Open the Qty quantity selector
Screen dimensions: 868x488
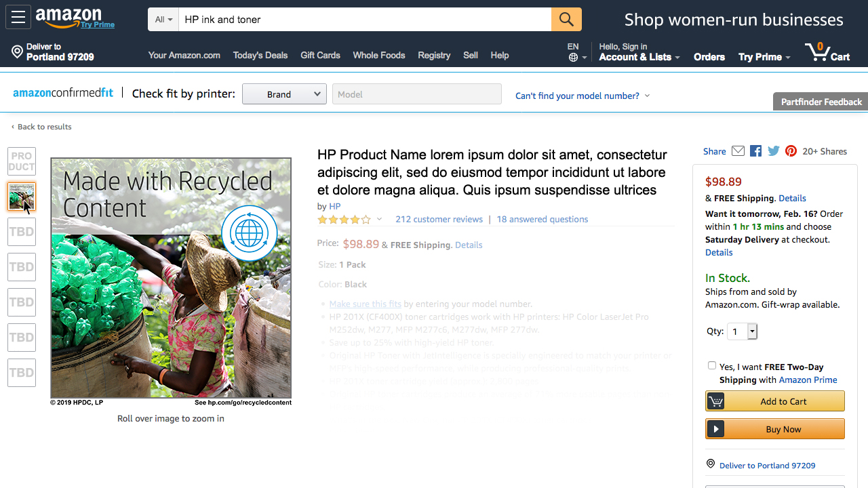pos(742,331)
